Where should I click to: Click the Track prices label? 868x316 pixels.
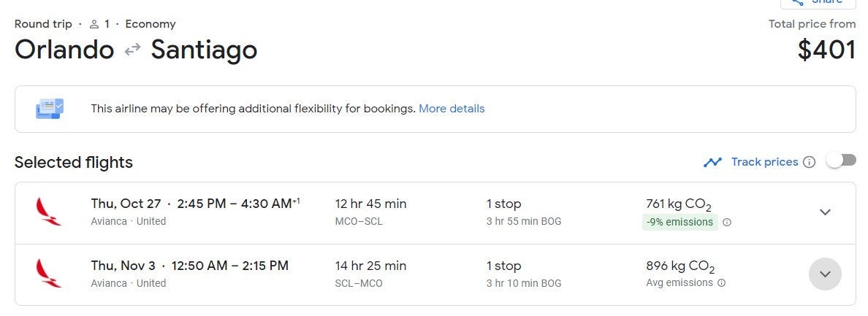764,162
